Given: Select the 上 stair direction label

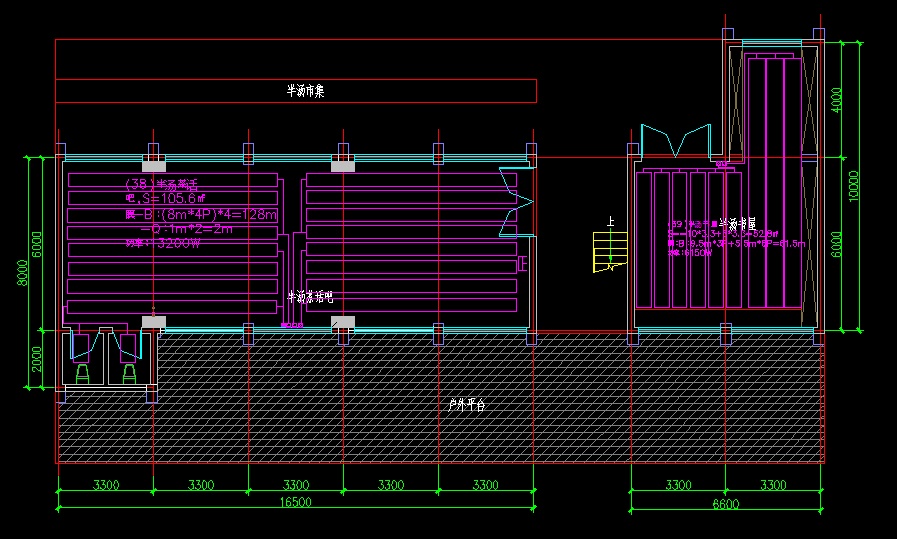Looking at the screenshot, I should [x=609, y=221].
